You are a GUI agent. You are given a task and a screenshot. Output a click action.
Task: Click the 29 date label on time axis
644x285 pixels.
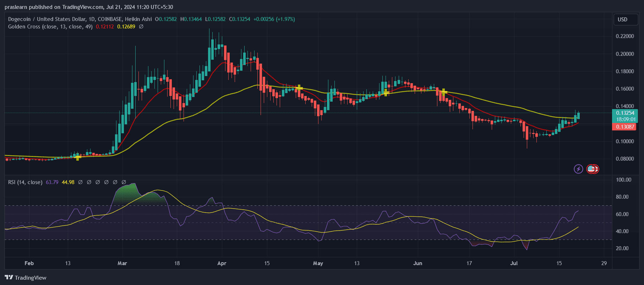click(x=604, y=263)
